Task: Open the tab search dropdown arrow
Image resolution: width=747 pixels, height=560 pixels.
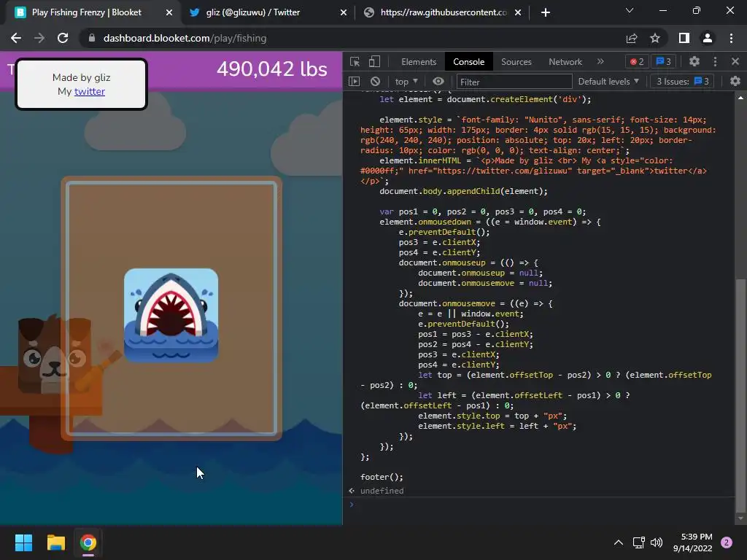Action: (x=630, y=10)
